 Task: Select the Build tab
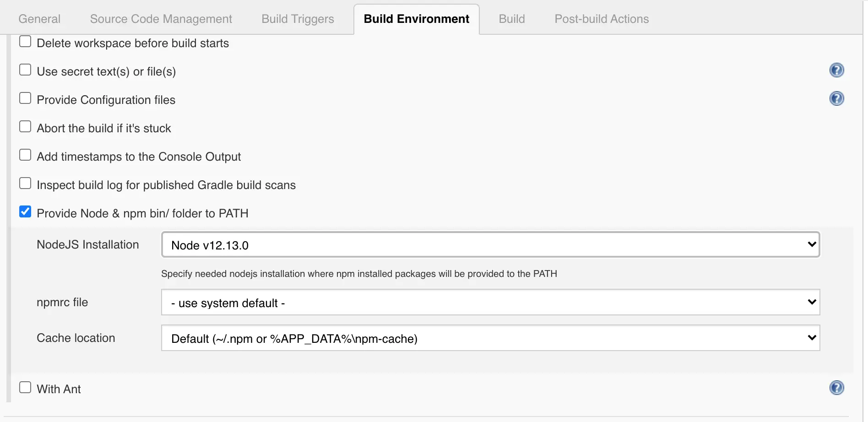coord(511,19)
